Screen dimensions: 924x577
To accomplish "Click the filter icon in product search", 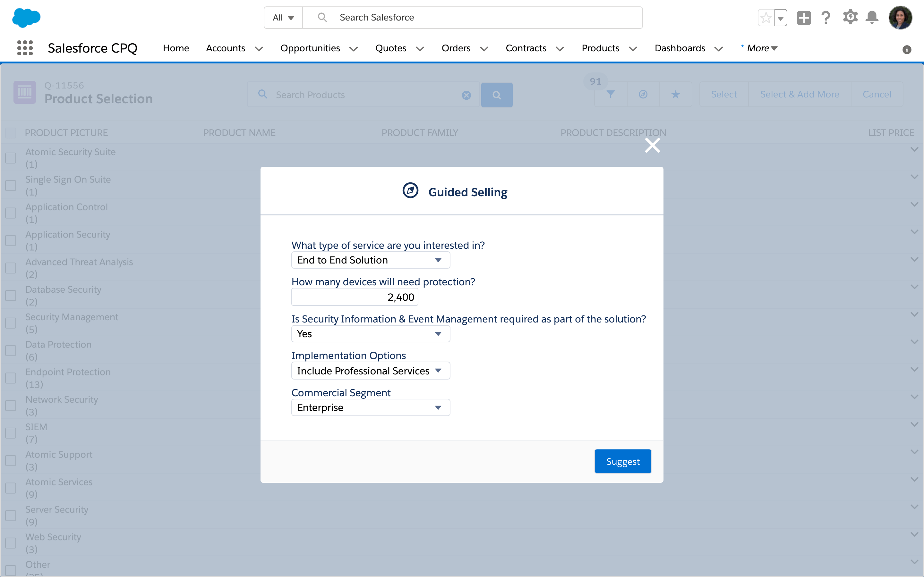I will coord(611,94).
